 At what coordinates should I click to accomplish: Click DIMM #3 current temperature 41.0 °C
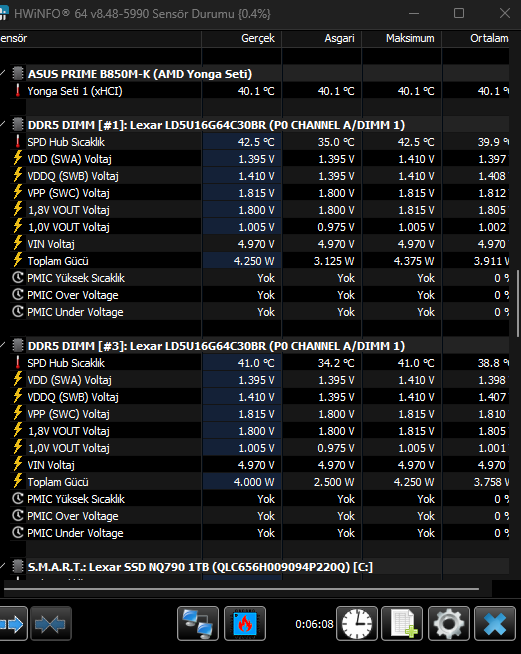pos(256,363)
